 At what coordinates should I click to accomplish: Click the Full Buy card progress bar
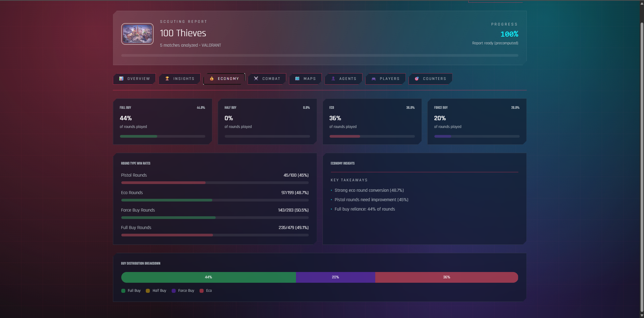162,136
